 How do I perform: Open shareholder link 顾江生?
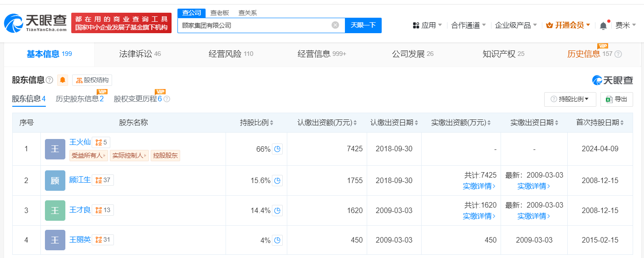(x=80, y=180)
